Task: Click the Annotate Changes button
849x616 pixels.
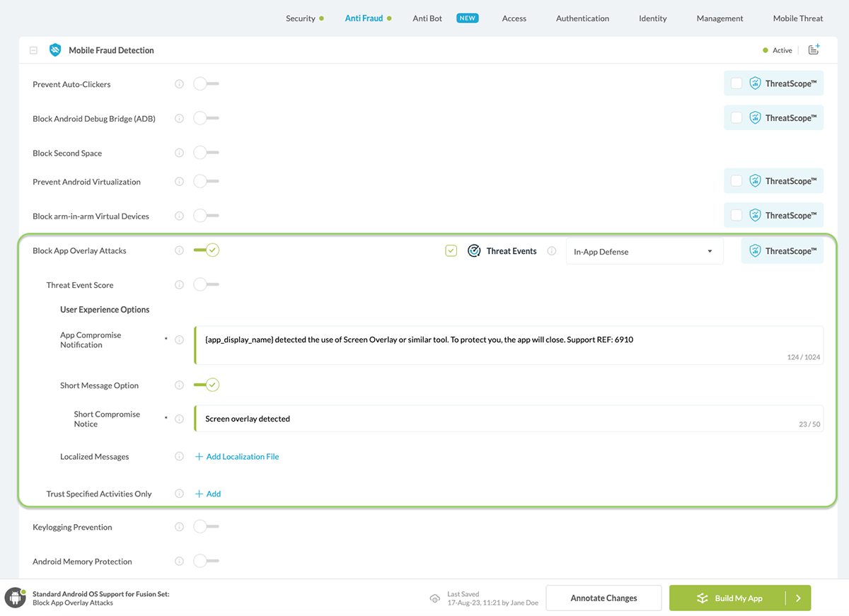Action: point(603,598)
